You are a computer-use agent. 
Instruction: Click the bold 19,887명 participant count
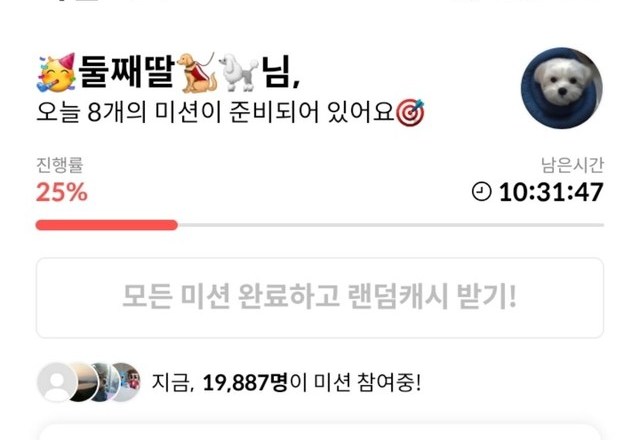click(x=245, y=382)
